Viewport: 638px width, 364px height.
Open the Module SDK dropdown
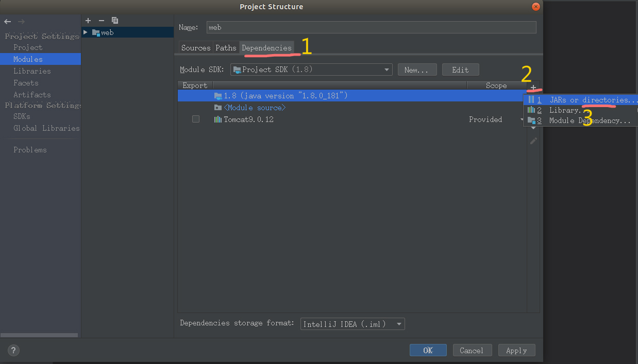coord(385,70)
